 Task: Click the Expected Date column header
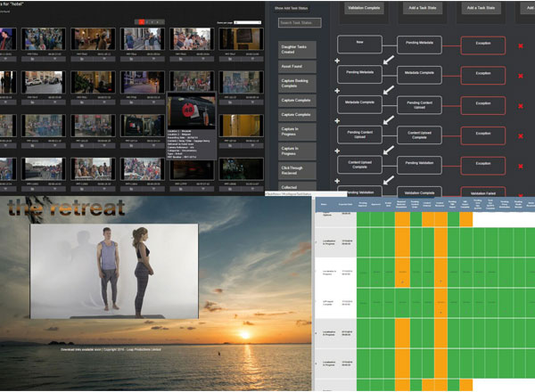[345, 205]
